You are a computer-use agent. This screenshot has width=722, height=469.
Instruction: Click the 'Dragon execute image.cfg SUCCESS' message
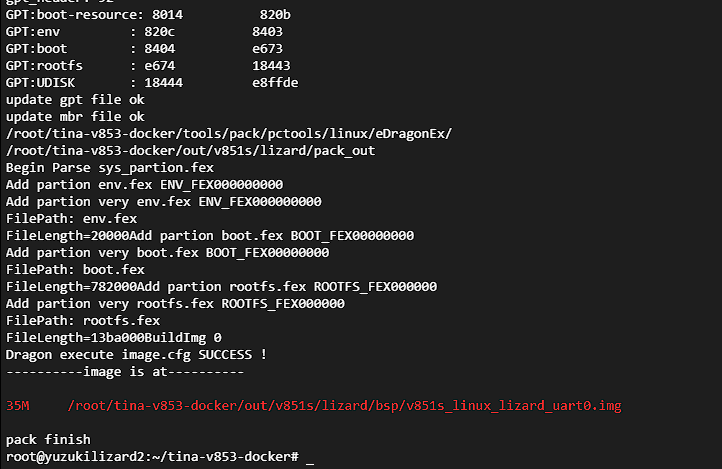[136, 355]
